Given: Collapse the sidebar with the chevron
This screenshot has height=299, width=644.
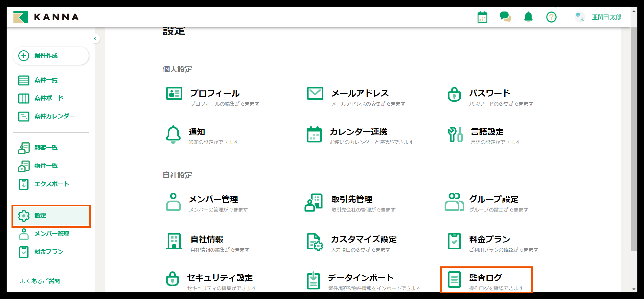Looking at the screenshot, I should [95, 38].
